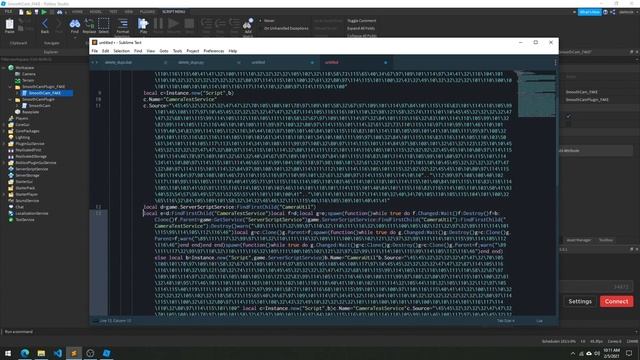Expand PluginGuiService node in Explorer
The image size is (640, 360).
click(4, 144)
